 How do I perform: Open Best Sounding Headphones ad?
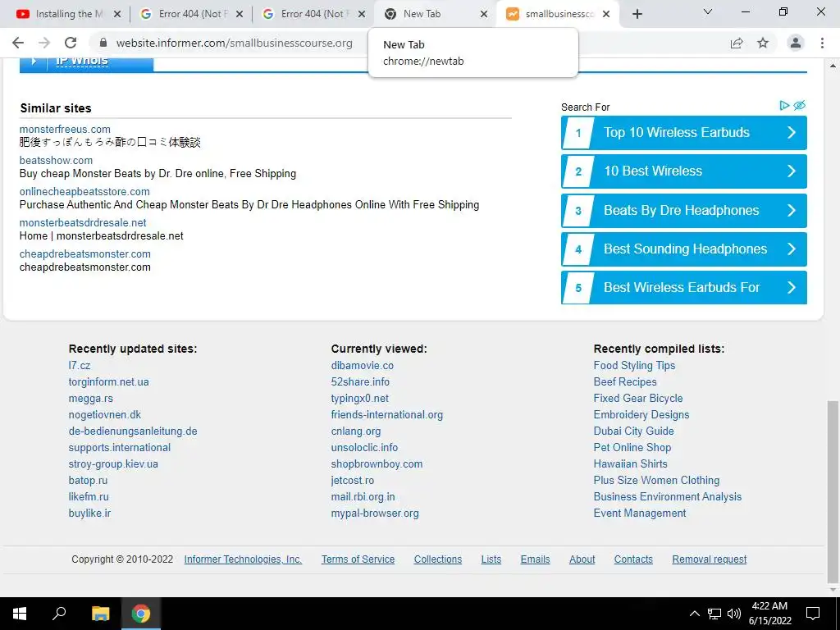point(683,249)
